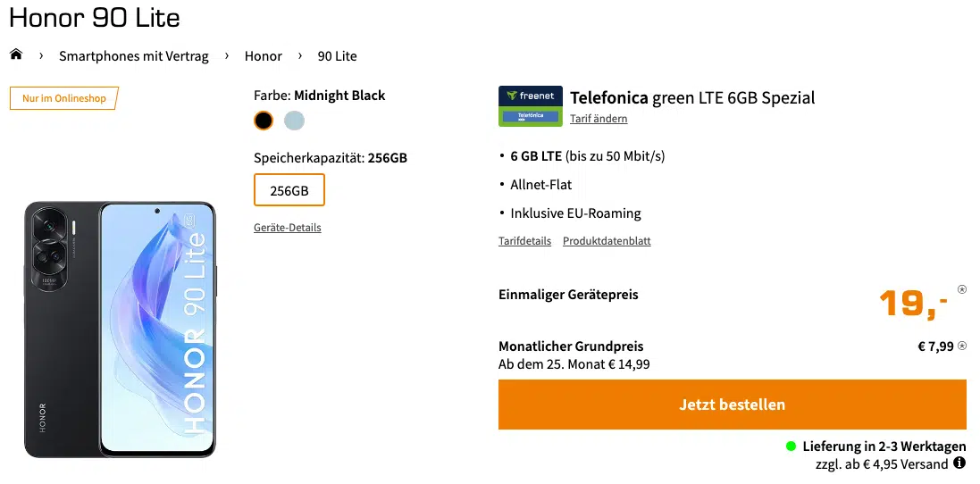
Task: Open the Produktdatenblatt link
Action: [607, 241]
